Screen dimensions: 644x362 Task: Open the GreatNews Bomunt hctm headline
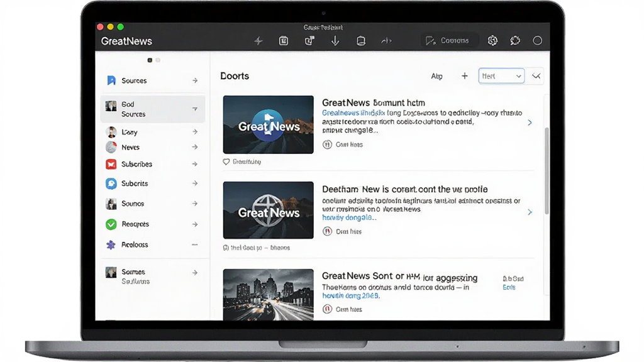tap(374, 102)
